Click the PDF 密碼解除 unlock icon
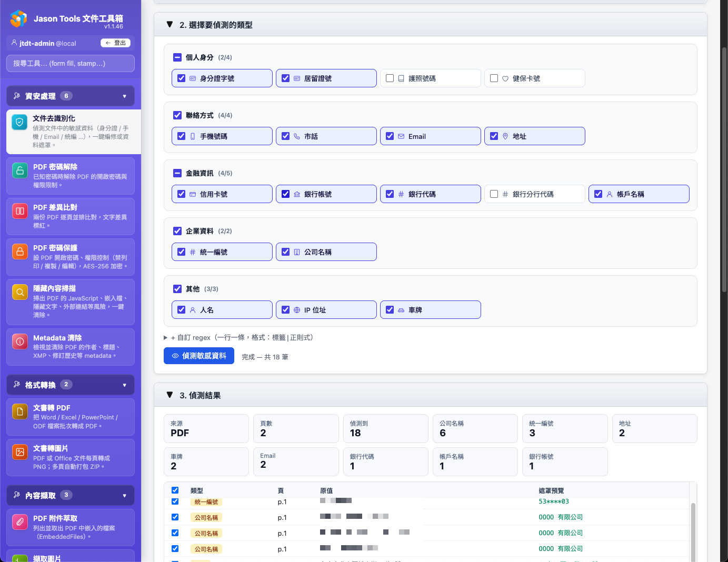Viewport: 728px width, 562px height. (x=20, y=170)
